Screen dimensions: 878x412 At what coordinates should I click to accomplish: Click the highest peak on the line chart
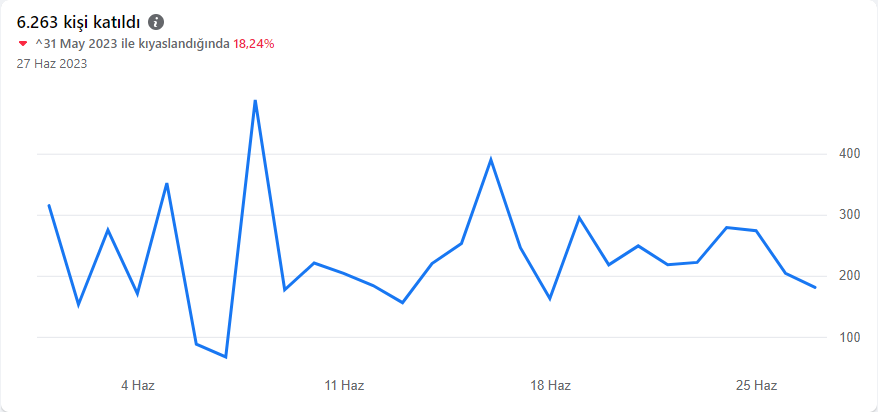[255, 101]
